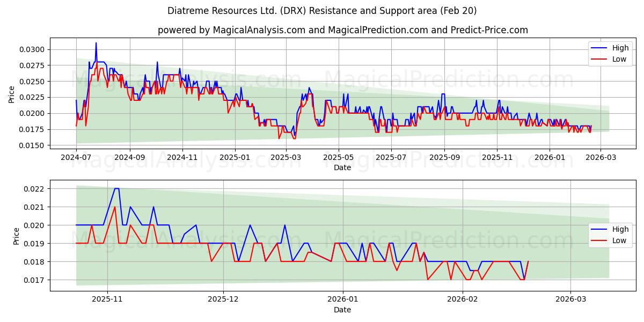Click the '2025-03' x-axis label in top chart
644x322 pixels.
pos(286,157)
